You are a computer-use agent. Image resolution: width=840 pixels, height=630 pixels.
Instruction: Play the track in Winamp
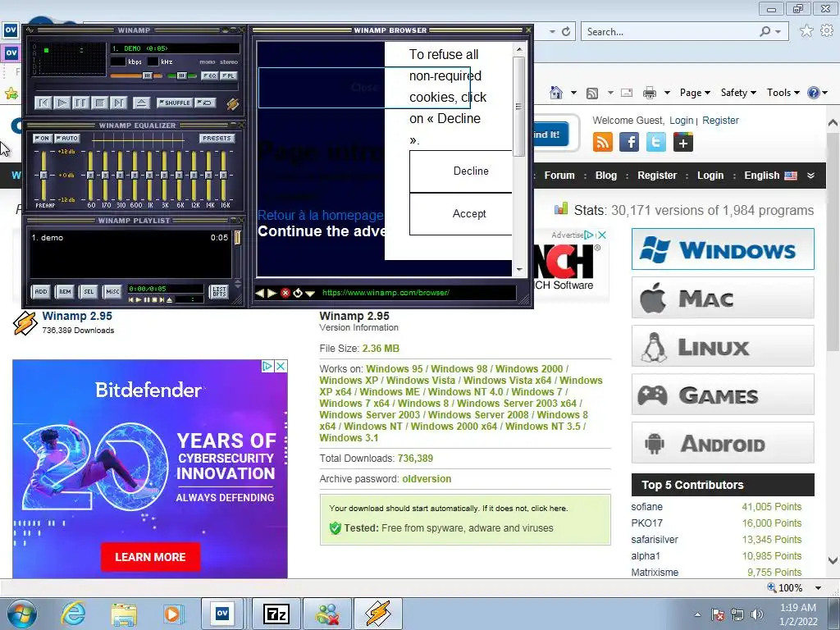(x=62, y=103)
